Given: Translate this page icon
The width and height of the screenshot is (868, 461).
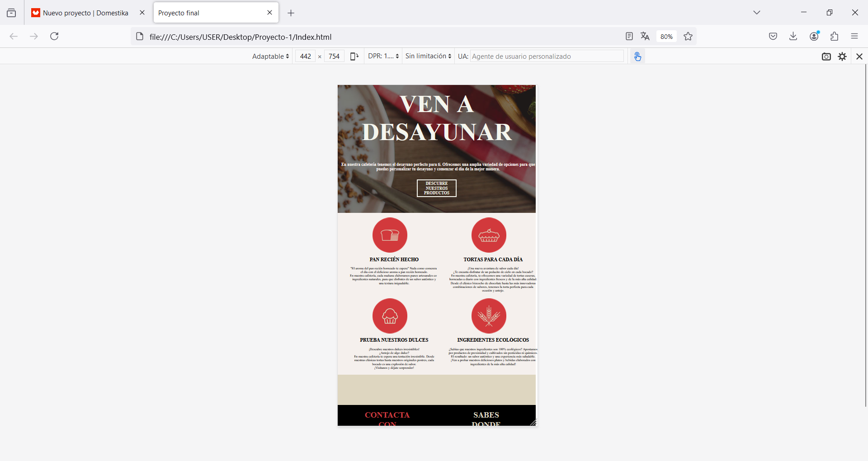Looking at the screenshot, I should (645, 37).
